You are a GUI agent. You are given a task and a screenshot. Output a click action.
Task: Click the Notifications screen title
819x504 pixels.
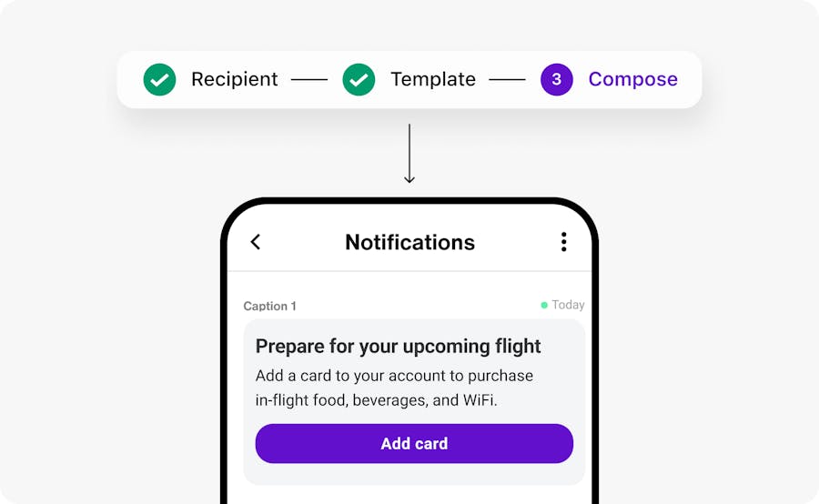[x=409, y=242]
